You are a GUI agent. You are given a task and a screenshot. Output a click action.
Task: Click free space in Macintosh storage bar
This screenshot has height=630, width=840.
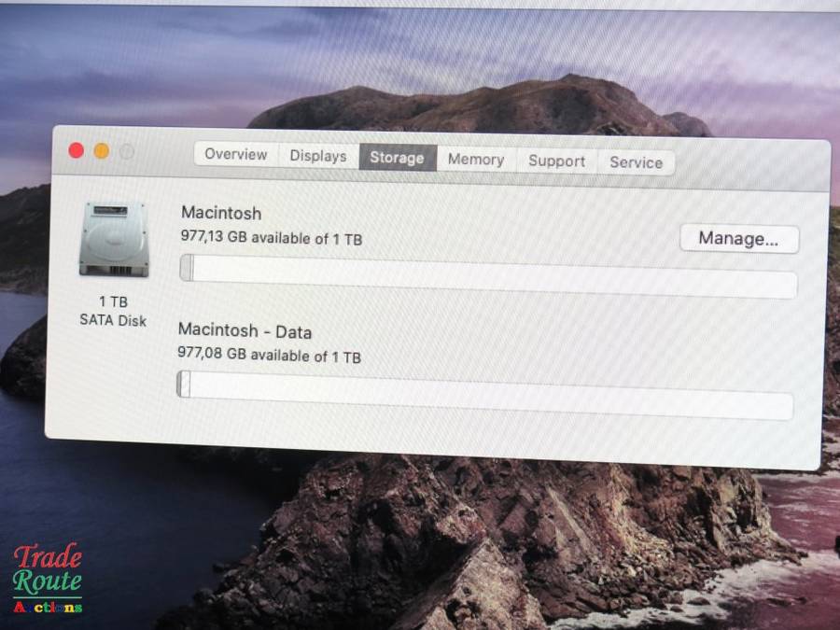point(495,276)
